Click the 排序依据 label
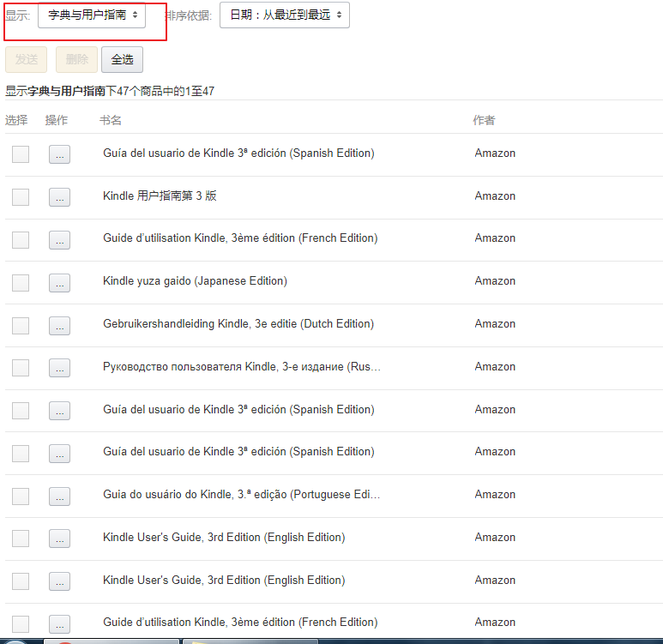 point(188,15)
